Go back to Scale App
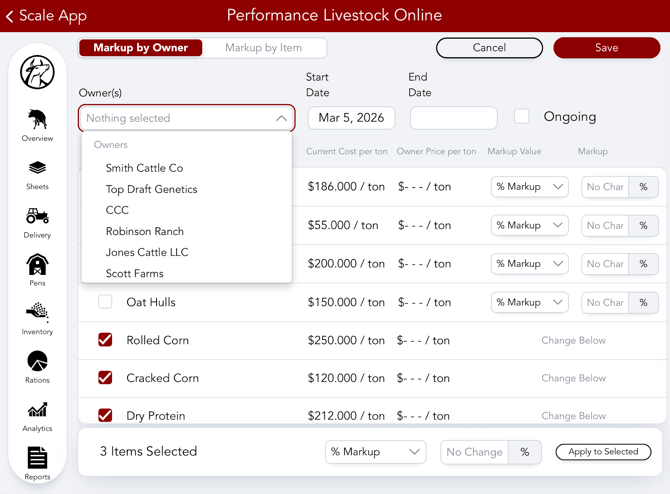Image resolution: width=670 pixels, height=494 pixels. tap(46, 16)
